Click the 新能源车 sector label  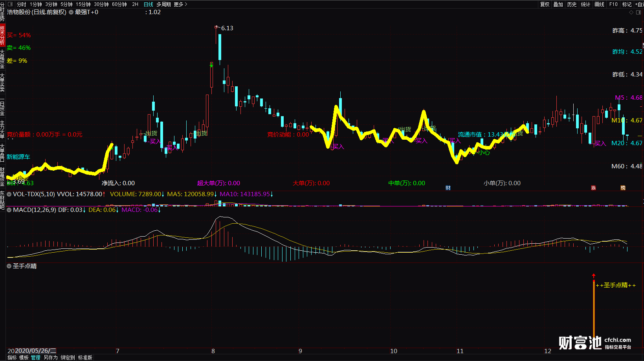[x=18, y=157]
